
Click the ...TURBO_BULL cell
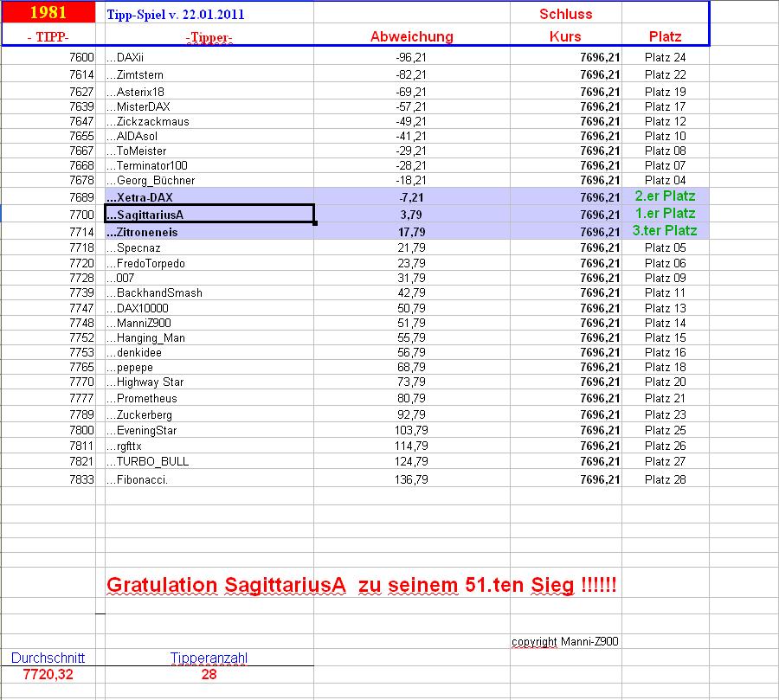(209, 461)
